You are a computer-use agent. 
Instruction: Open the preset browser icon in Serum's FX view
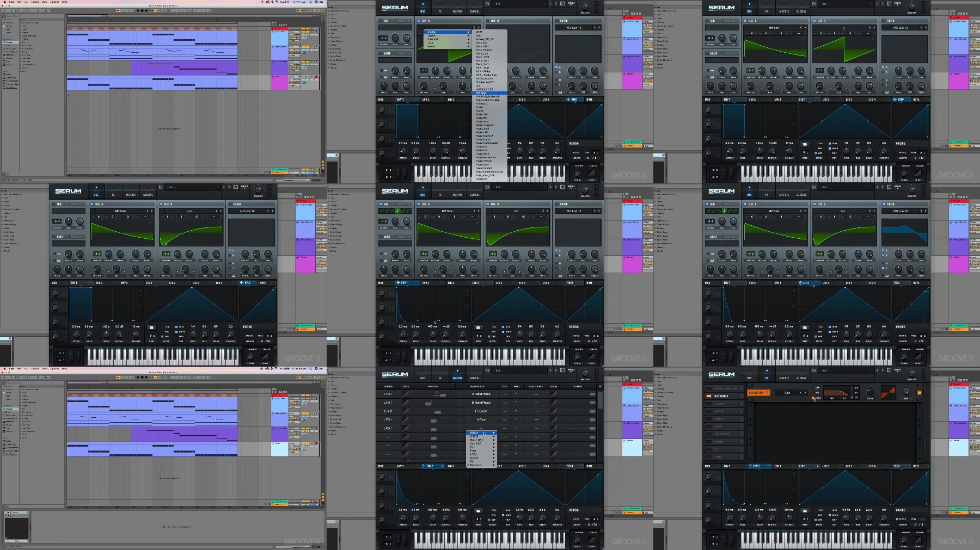click(x=889, y=370)
